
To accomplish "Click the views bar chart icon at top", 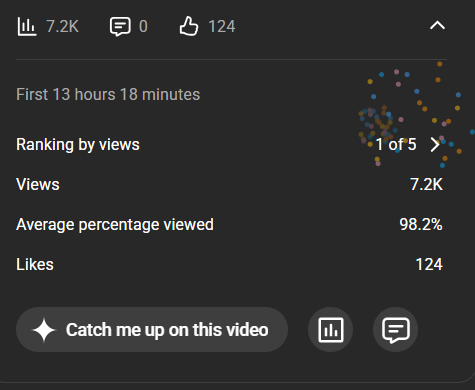I will [27, 27].
